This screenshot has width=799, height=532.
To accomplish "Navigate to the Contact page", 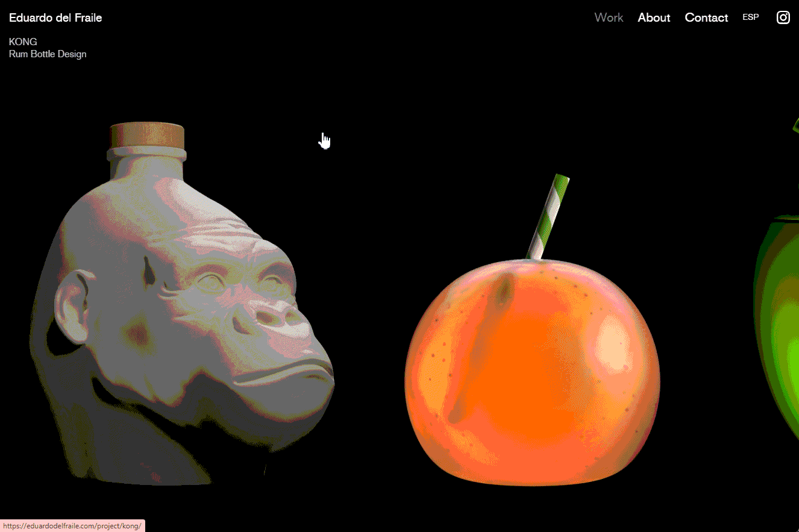I will (706, 17).
